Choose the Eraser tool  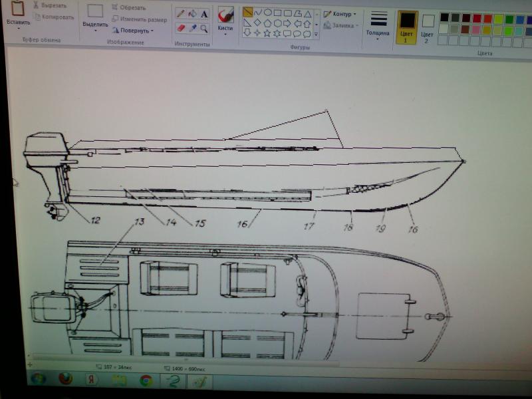coord(180,28)
